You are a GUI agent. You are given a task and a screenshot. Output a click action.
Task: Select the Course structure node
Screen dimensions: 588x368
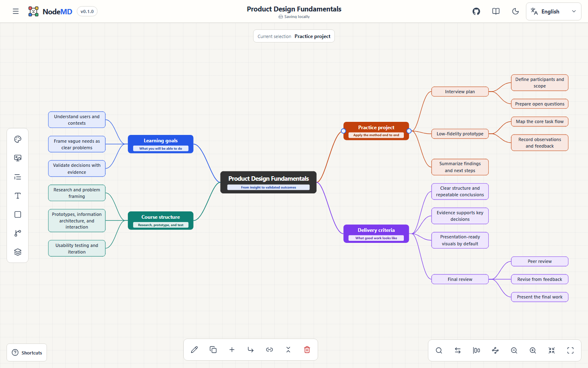tap(160, 220)
